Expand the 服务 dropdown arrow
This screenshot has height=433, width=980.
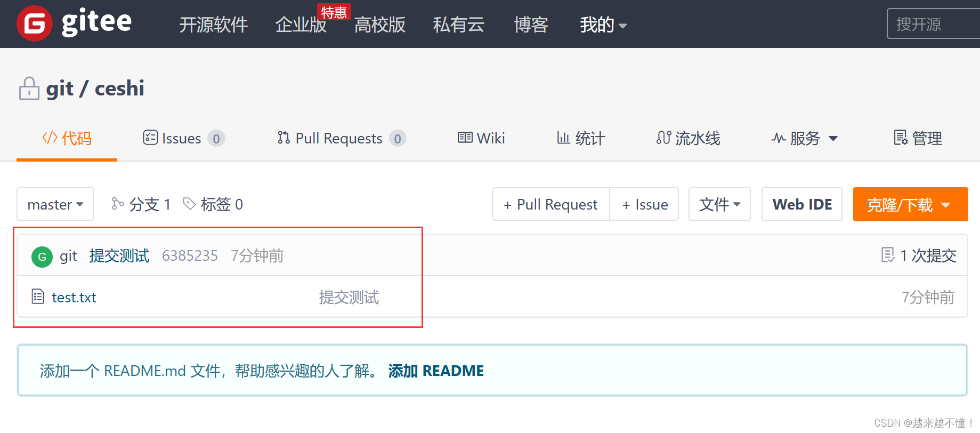(833, 139)
